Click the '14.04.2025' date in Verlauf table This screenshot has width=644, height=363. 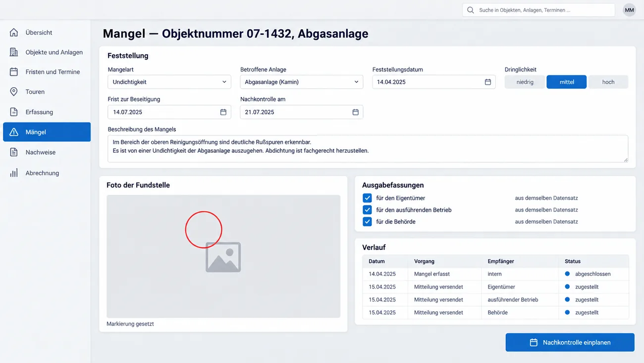tap(382, 274)
